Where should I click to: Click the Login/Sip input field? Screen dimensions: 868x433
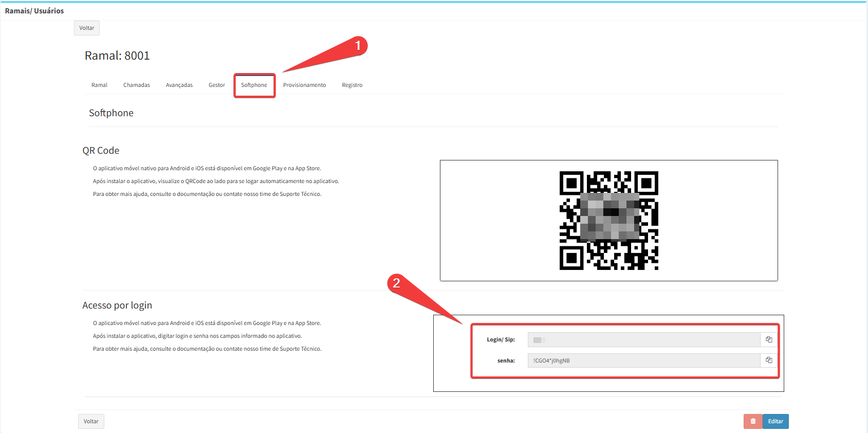coord(643,340)
